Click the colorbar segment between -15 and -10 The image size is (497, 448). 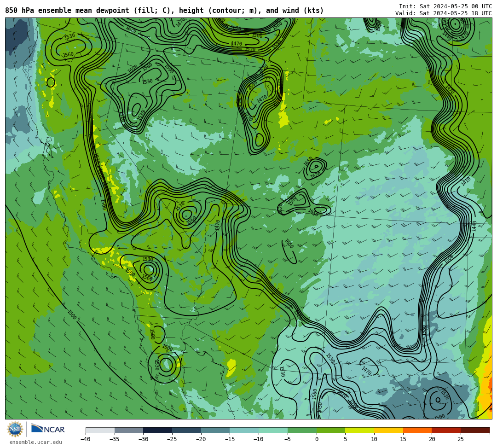[244, 430]
